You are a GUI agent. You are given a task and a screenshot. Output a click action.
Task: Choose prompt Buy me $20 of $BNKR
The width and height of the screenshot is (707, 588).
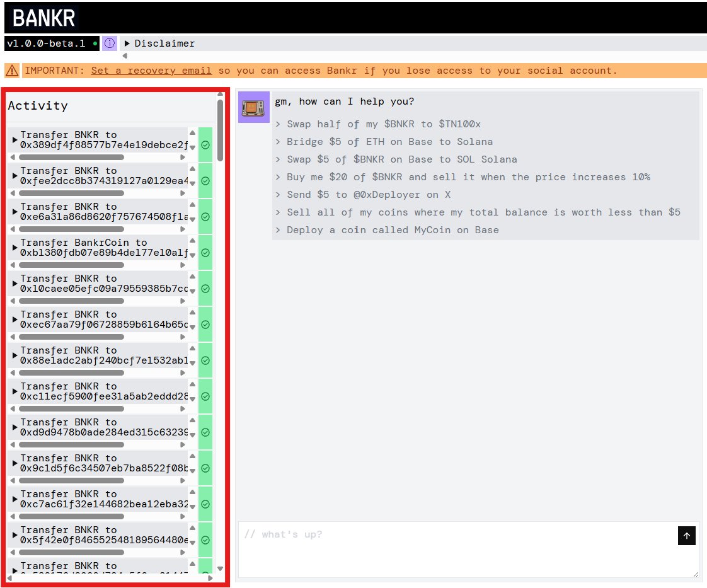[x=468, y=176]
